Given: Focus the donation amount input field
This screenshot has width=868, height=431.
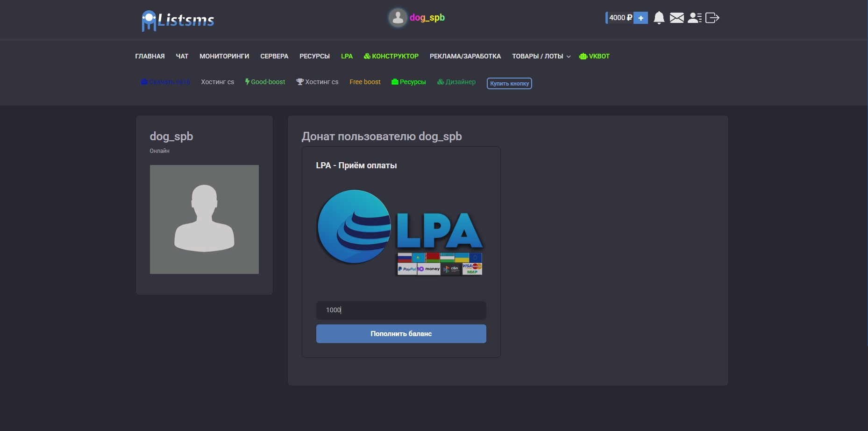Looking at the screenshot, I should click(x=401, y=310).
